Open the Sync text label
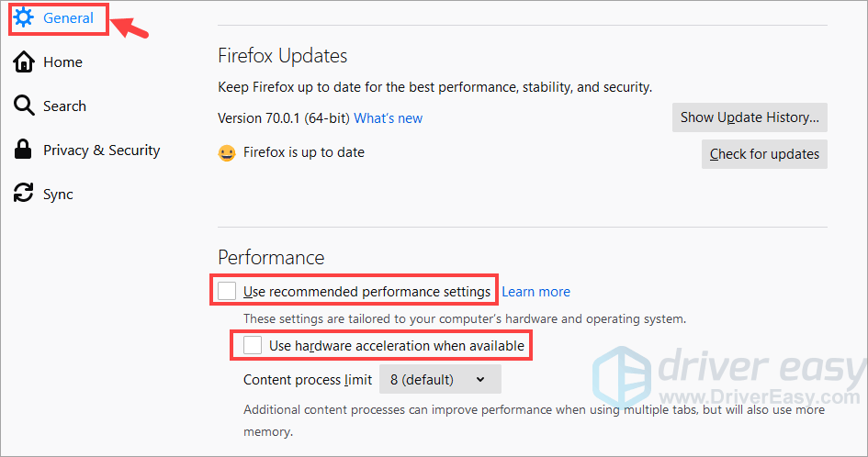The image size is (868, 457). pos(58,194)
